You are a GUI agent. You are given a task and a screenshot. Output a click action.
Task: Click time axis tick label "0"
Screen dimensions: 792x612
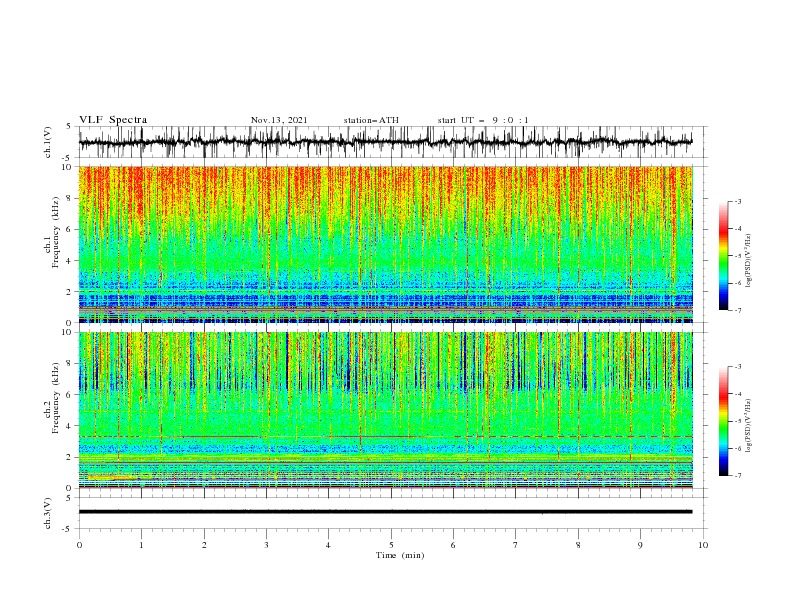pos(79,545)
